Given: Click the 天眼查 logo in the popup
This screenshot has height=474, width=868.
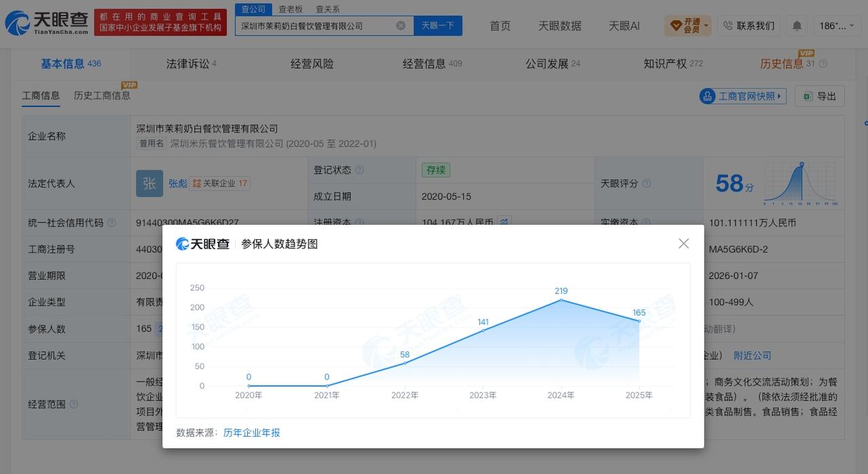Looking at the screenshot, I should tap(202, 244).
